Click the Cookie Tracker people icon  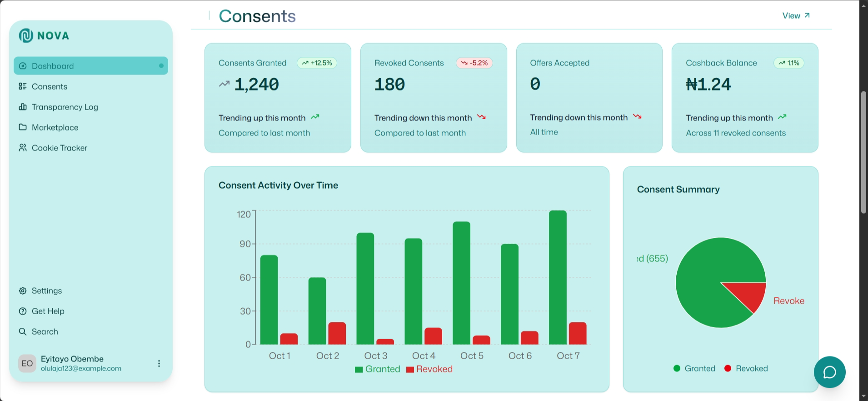(x=23, y=148)
